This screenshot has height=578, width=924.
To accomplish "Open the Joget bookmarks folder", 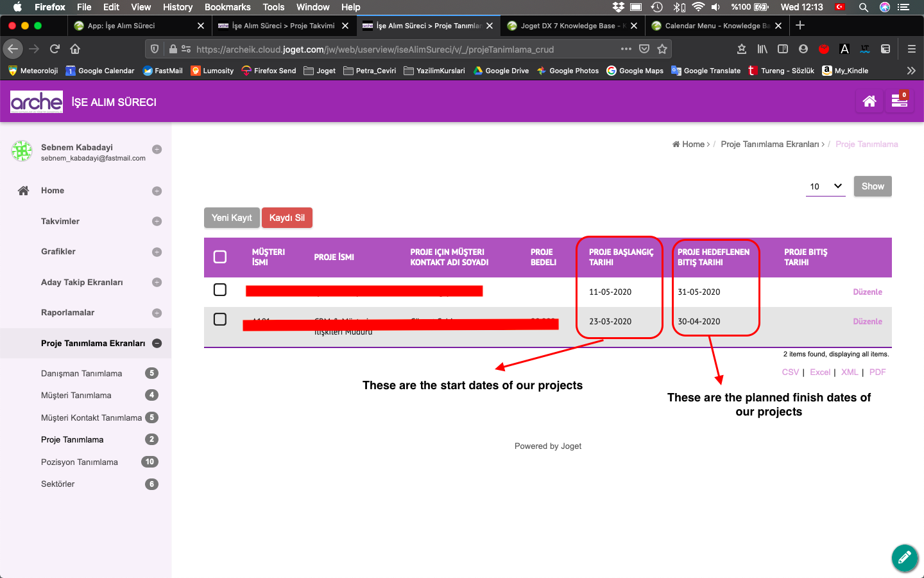I will pyautogui.click(x=320, y=71).
